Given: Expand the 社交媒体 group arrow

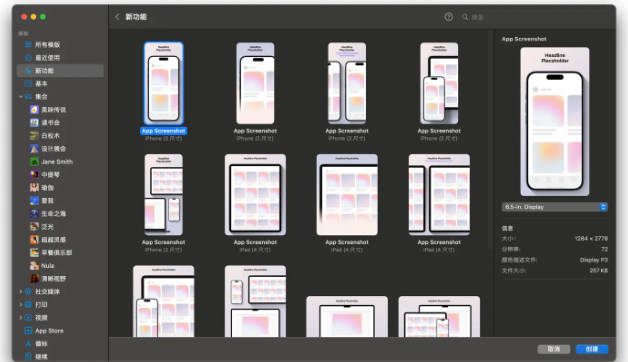Looking at the screenshot, I should [20, 292].
